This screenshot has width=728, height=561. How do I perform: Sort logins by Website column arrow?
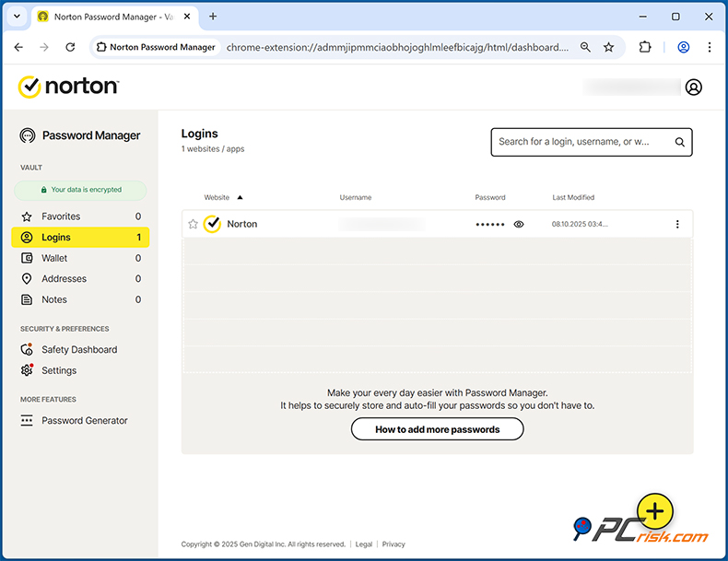pos(241,197)
